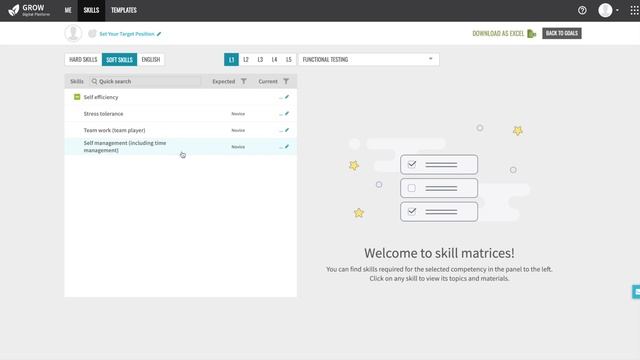Expand the user account dropdown arrow
The image size is (640, 360).
tap(617, 10)
